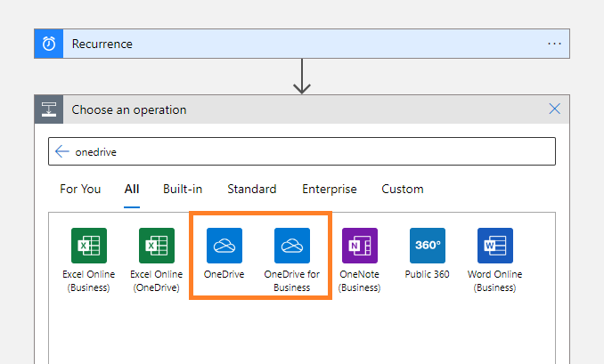
Task: Select the Excel Online (OneDrive) connector icon
Action: click(x=157, y=246)
